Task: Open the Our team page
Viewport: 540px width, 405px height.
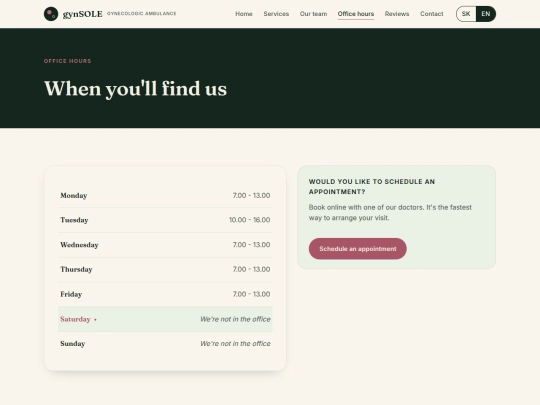Action: coord(313,14)
